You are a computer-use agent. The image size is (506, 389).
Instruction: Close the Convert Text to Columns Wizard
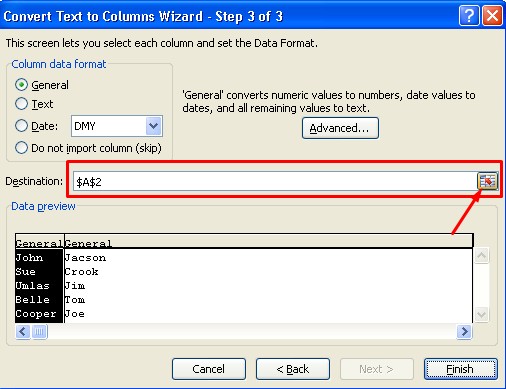[492, 16]
